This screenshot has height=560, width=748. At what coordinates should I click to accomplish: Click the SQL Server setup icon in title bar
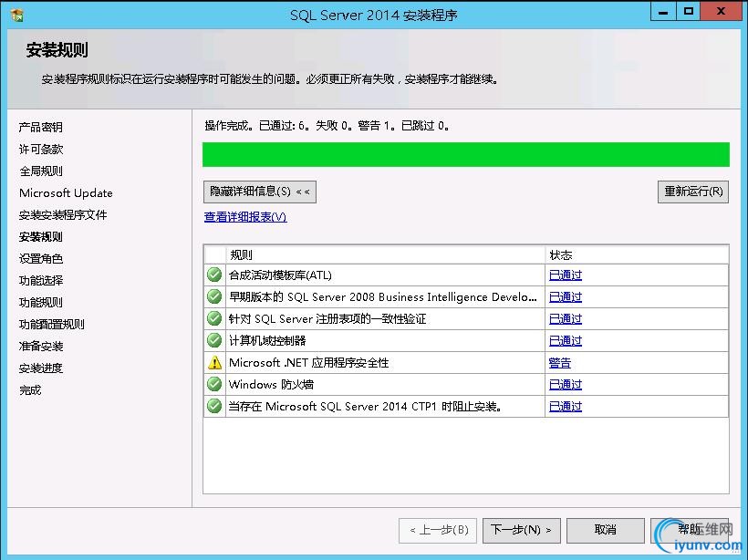17,15
